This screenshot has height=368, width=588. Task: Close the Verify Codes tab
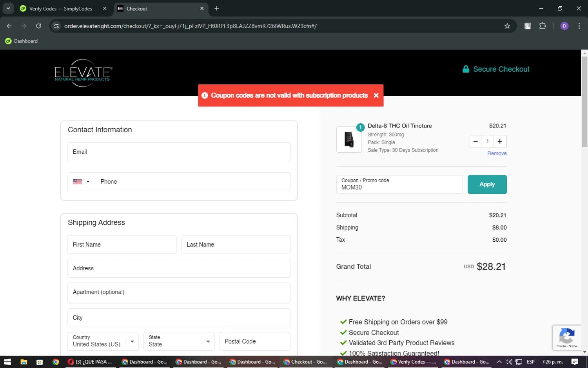click(105, 9)
